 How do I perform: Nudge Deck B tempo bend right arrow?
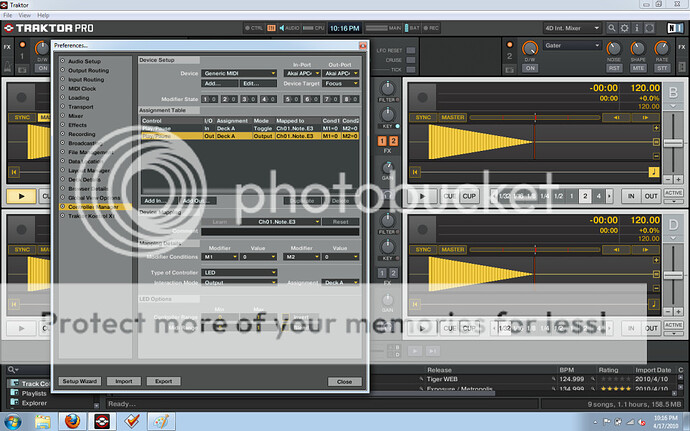(x=645, y=118)
